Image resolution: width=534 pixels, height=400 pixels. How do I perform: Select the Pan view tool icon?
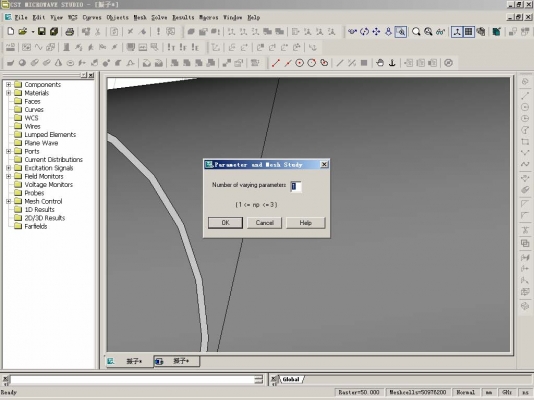point(376,32)
